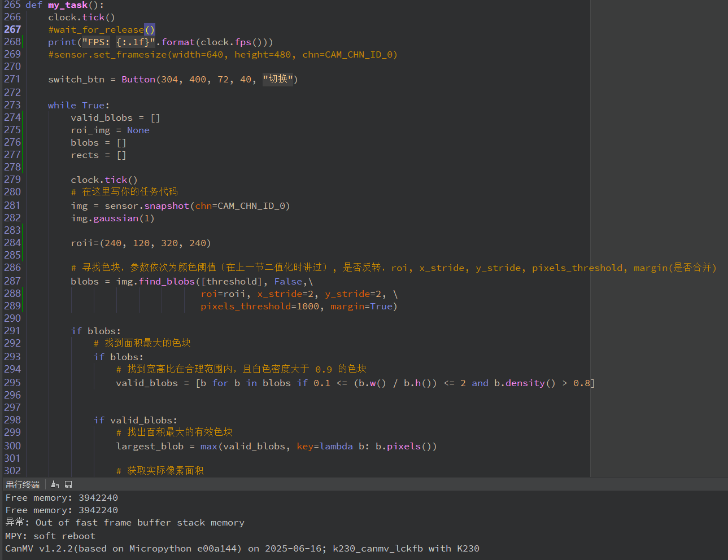The width and height of the screenshot is (728, 560).
Task: Click the find_blobs method call
Action: tap(167, 282)
